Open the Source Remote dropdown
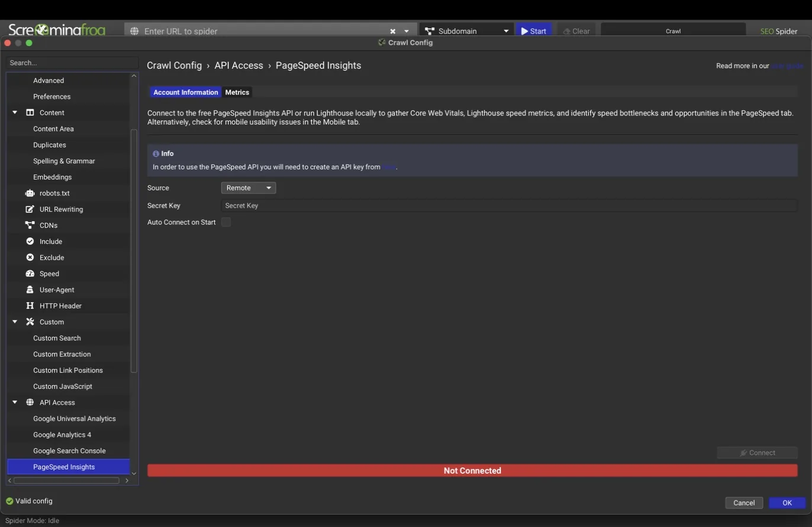 pyautogui.click(x=249, y=187)
